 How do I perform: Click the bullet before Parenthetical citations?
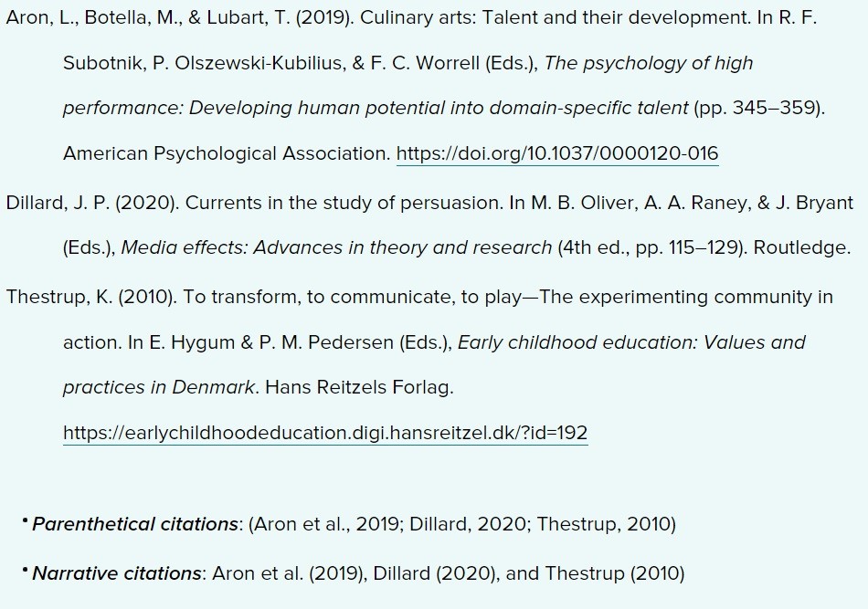point(25,520)
